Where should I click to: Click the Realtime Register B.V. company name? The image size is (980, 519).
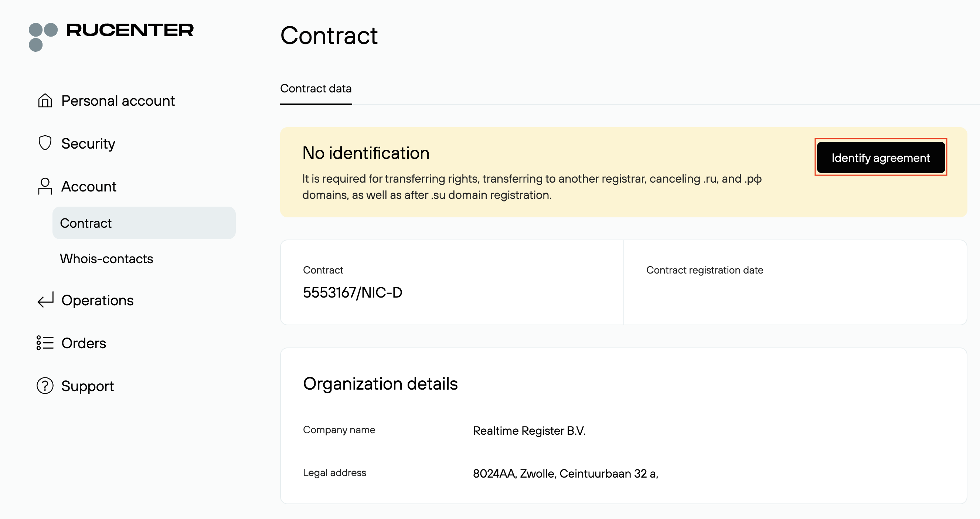point(528,430)
